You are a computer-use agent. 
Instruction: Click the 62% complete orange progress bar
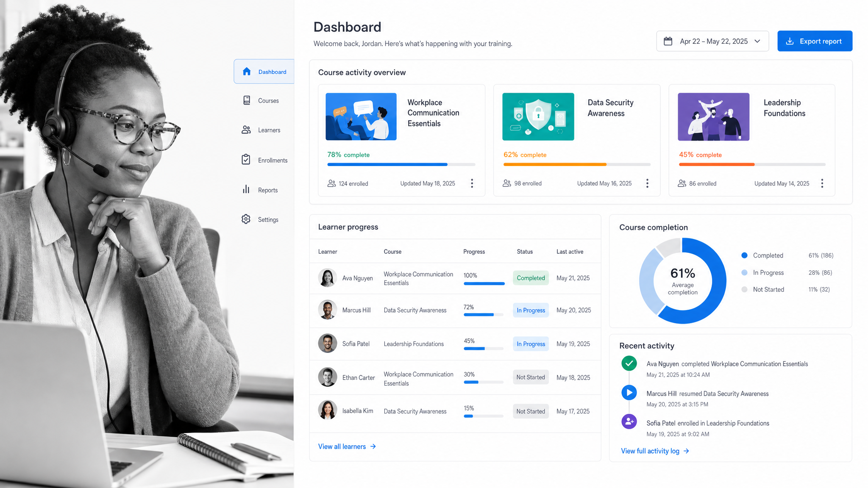(x=577, y=164)
